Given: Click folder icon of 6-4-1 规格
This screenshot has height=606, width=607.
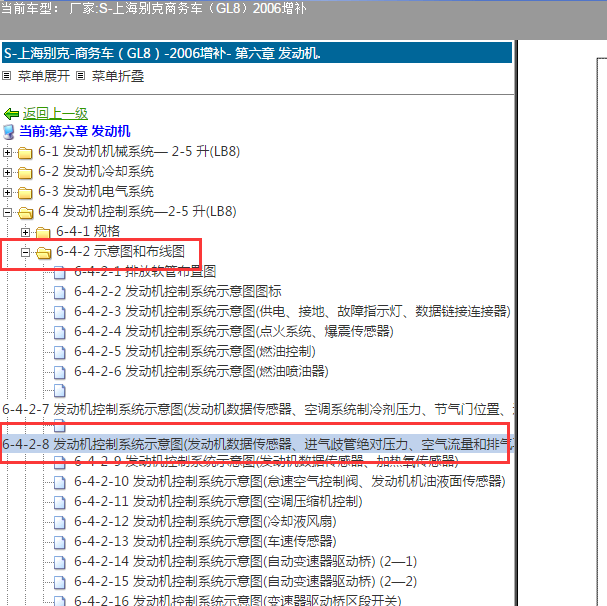Looking at the screenshot, I should (x=43, y=233).
